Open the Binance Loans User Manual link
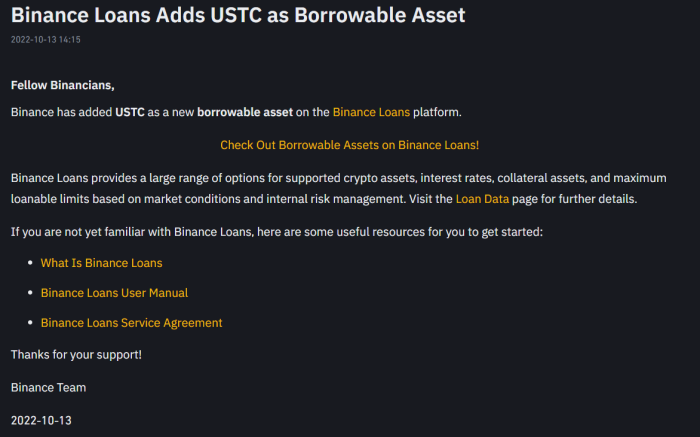The image size is (700, 437). coord(114,293)
